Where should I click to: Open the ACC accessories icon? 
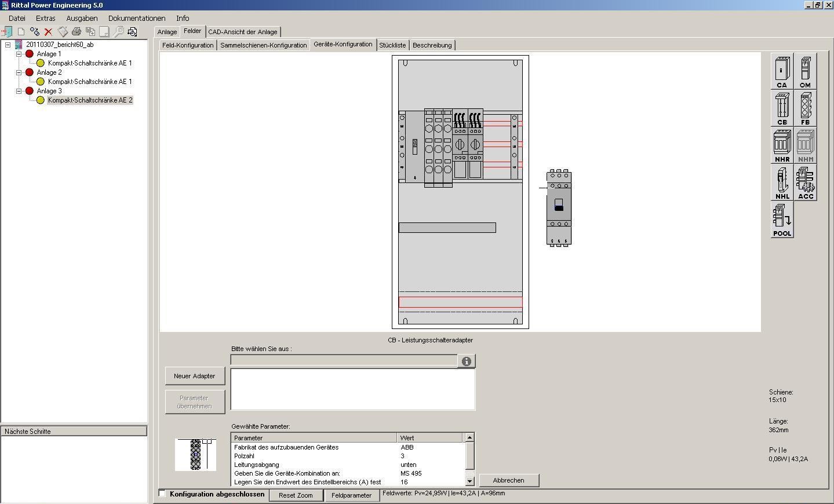point(805,183)
